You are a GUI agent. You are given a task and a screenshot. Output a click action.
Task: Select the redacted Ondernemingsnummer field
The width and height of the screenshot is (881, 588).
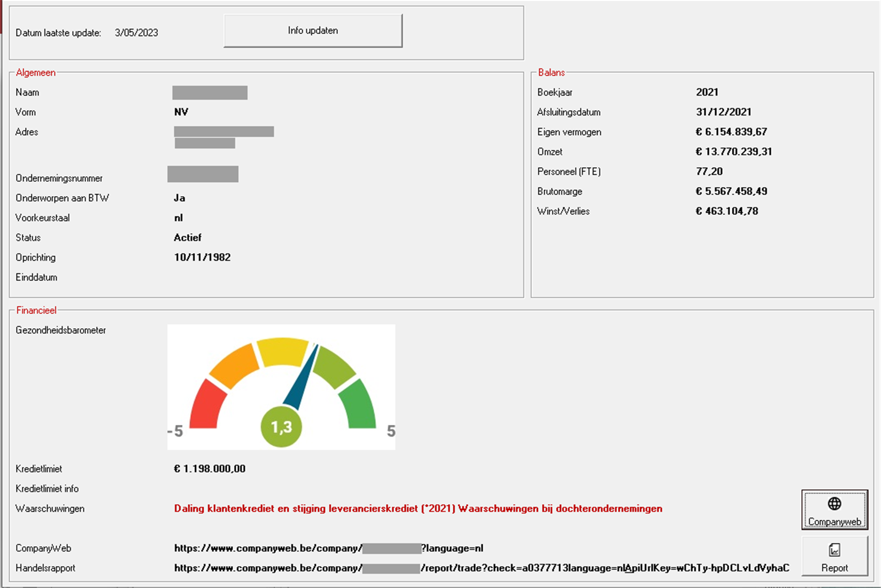coord(203,174)
